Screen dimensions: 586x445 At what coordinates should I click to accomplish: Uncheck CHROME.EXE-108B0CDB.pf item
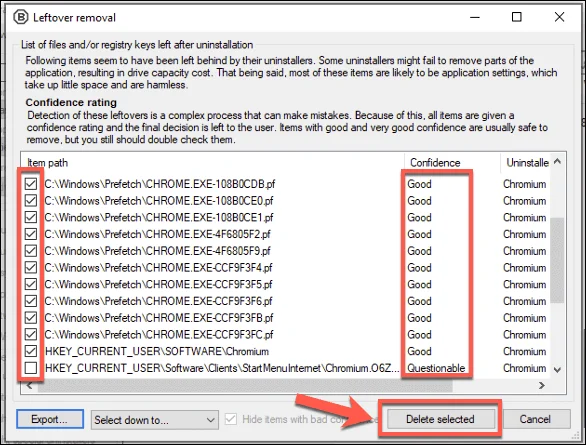pos(31,183)
